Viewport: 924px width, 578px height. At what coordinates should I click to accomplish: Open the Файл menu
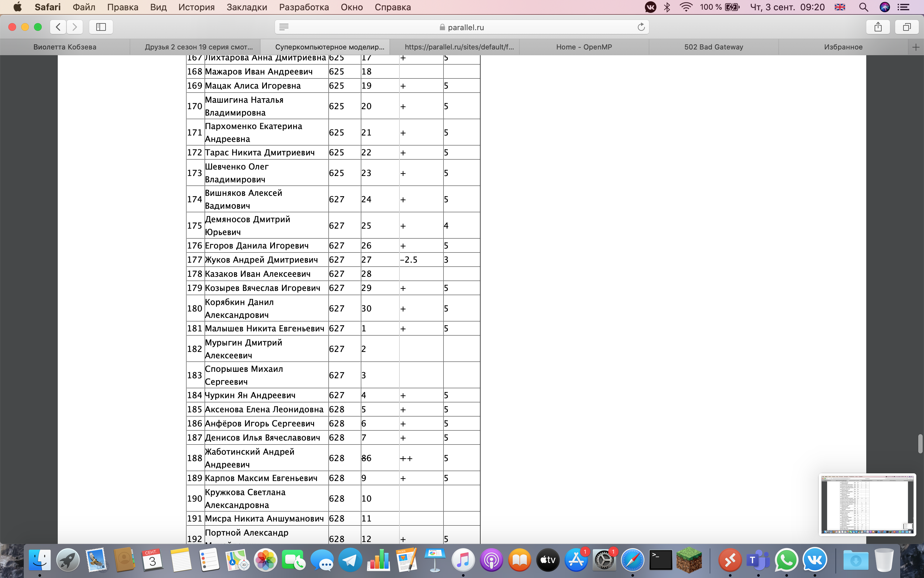(84, 7)
